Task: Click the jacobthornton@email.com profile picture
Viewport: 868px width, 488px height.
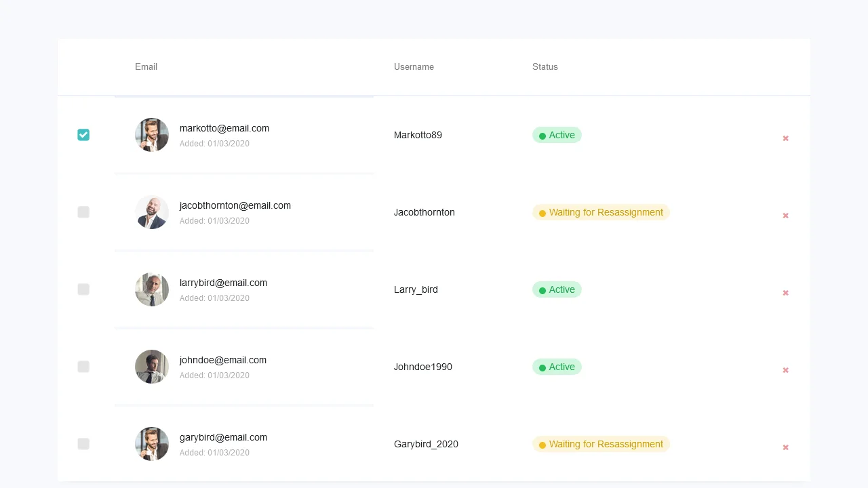Action: (x=152, y=212)
